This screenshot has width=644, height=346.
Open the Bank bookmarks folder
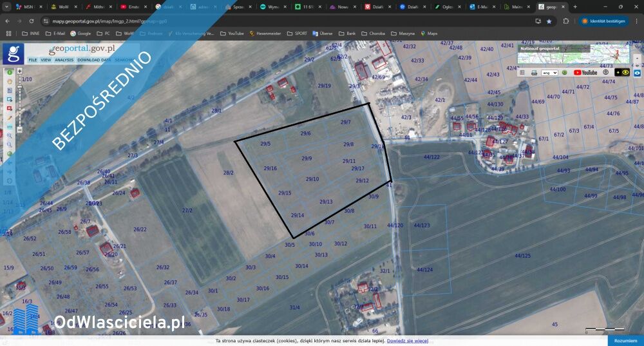pyautogui.click(x=347, y=34)
